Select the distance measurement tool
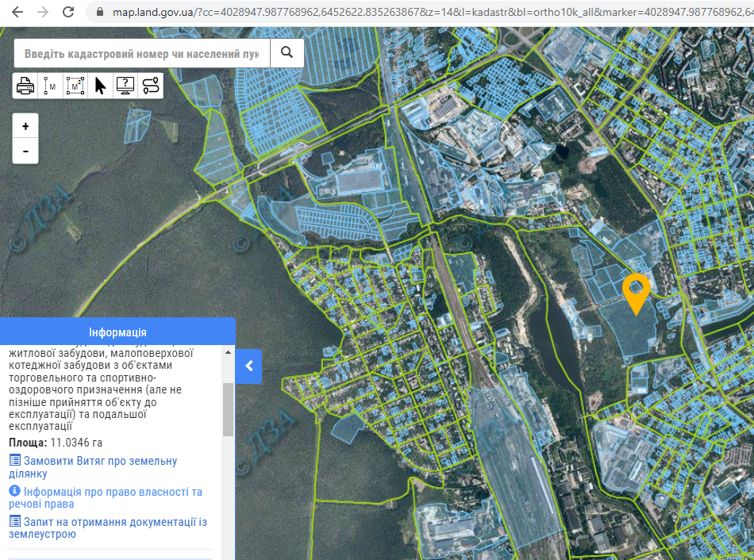 point(50,86)
